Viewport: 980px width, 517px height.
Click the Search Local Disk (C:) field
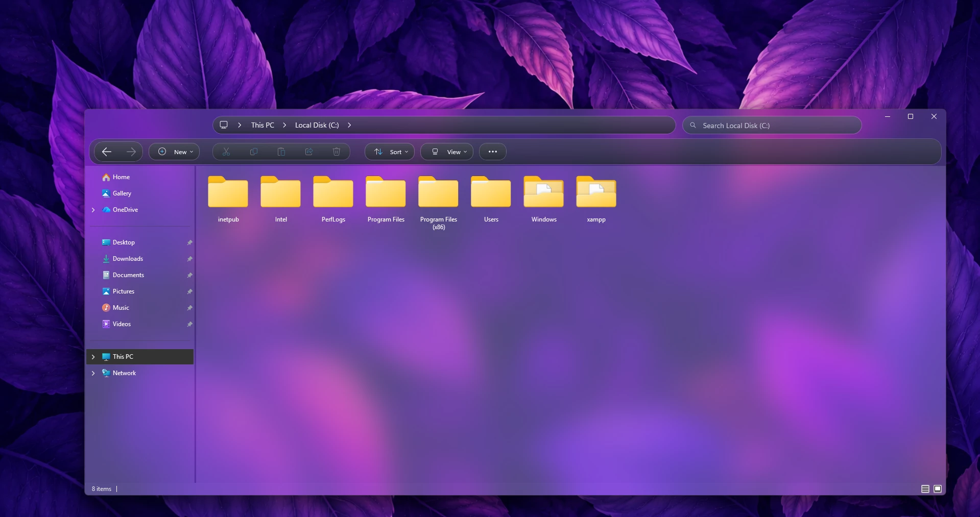tap(772, 125)
